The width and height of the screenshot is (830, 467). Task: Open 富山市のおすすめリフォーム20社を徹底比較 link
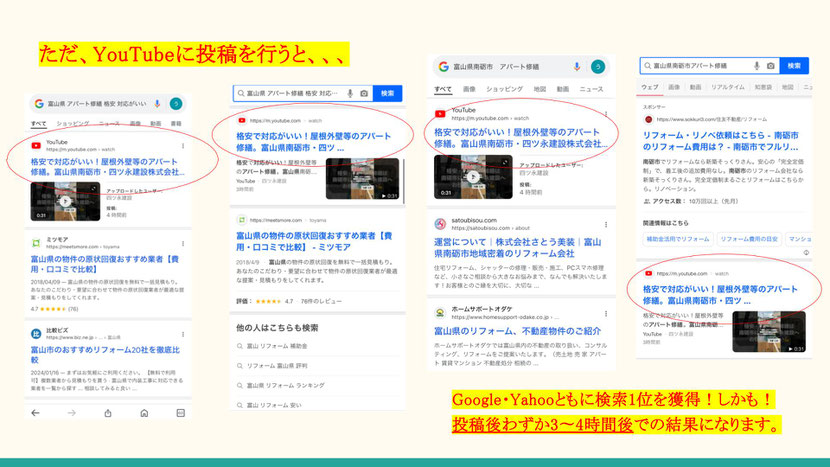tap(105, 355)
